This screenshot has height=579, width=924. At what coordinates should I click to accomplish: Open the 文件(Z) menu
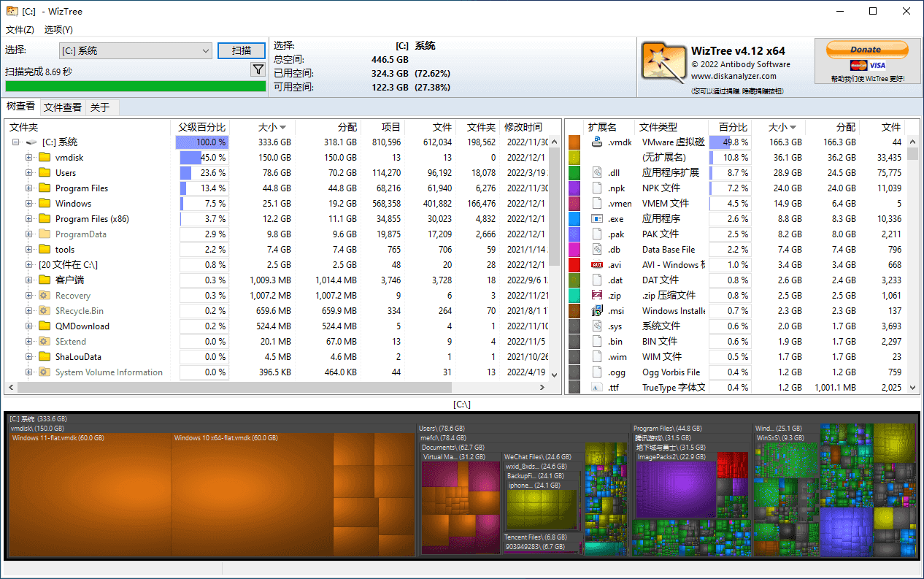point(20,30)
